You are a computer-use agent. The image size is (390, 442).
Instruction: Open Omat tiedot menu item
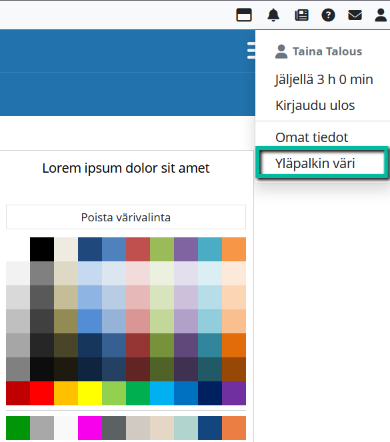click(312, 137)
